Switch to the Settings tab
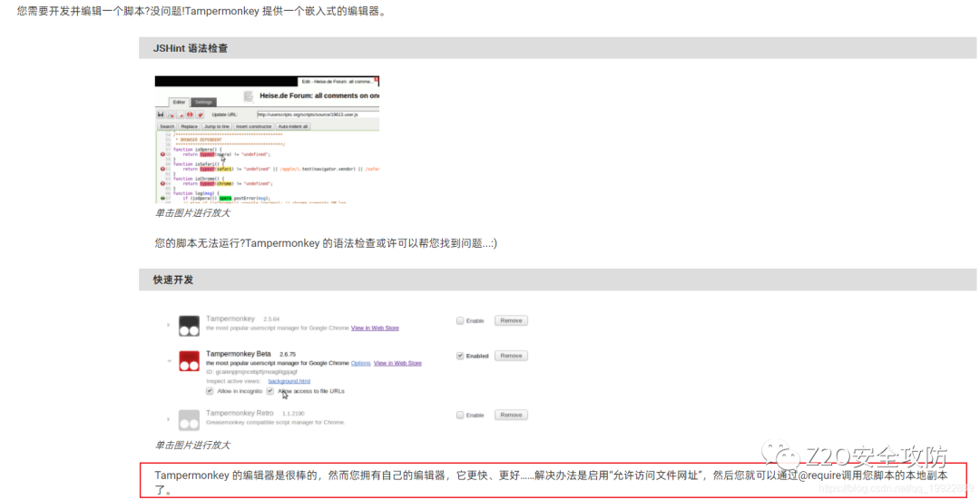Image resolution: width=980 pixels, height=500 pixels. click(204, 102)
